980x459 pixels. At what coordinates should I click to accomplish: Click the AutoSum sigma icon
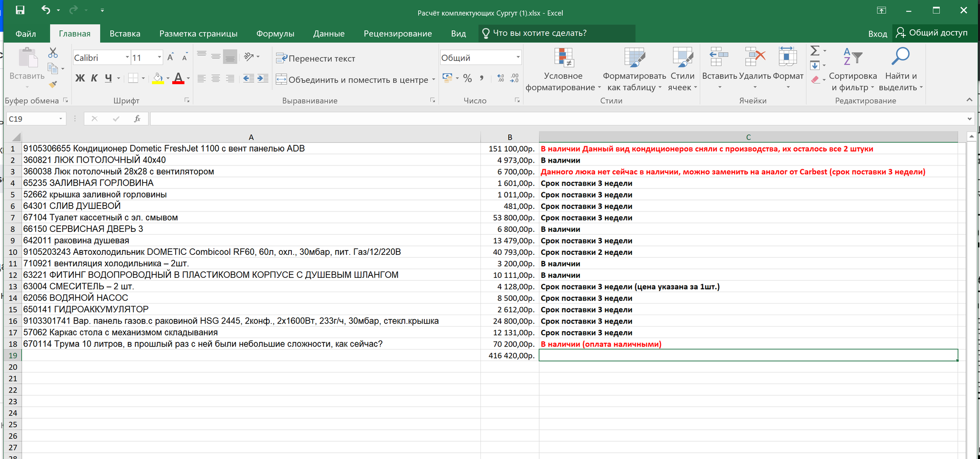tap(815, 51)
